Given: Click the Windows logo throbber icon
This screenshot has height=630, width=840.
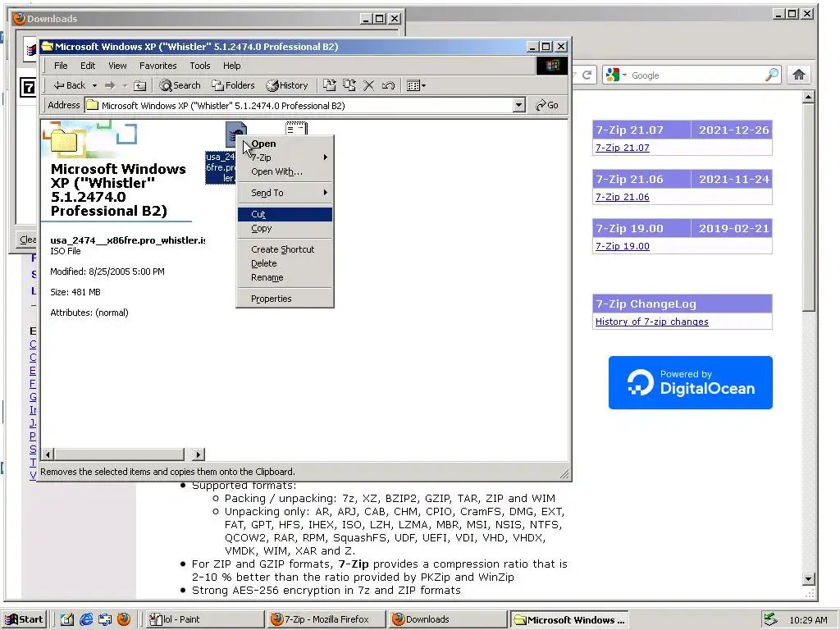Looking at the screenshot, I should 552,66.
